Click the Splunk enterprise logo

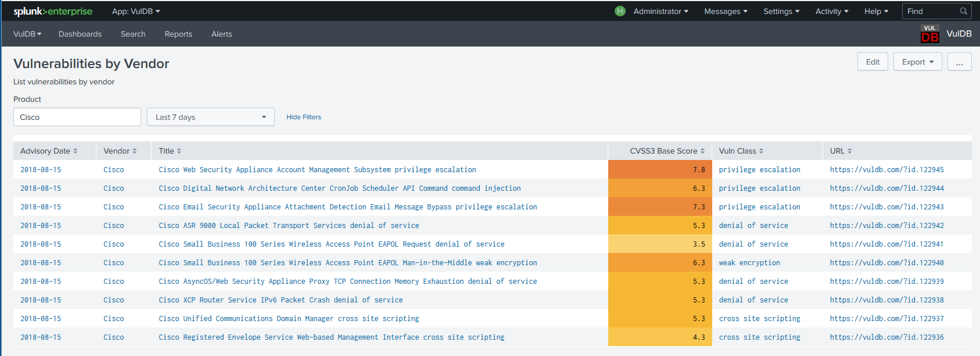53,12
